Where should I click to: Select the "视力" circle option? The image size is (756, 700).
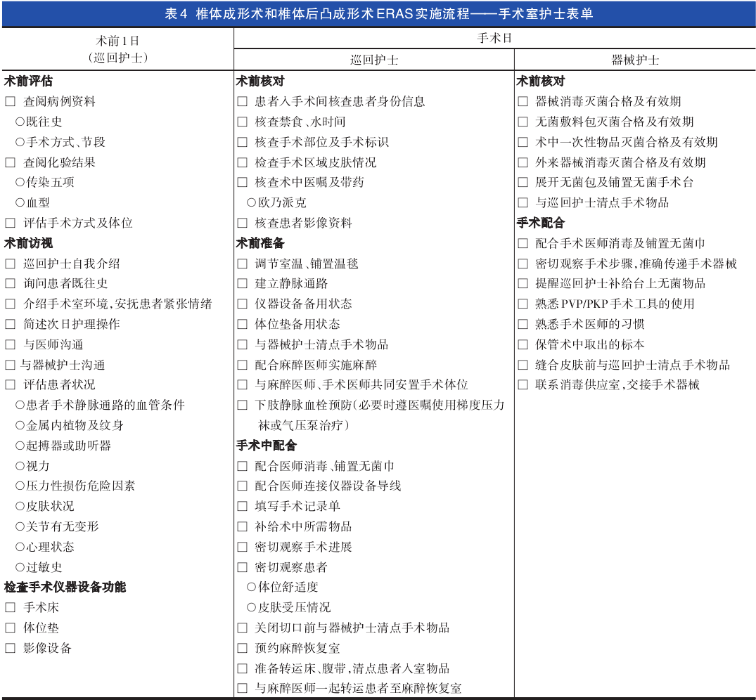(x=20, y=466)
